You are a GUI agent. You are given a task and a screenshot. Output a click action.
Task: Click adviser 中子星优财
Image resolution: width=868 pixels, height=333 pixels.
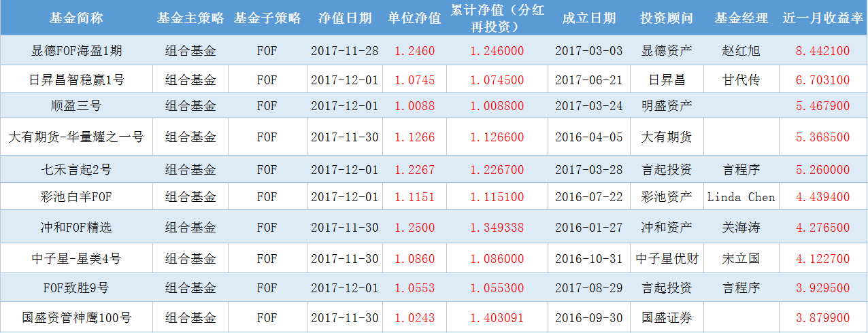click(667, 259)
